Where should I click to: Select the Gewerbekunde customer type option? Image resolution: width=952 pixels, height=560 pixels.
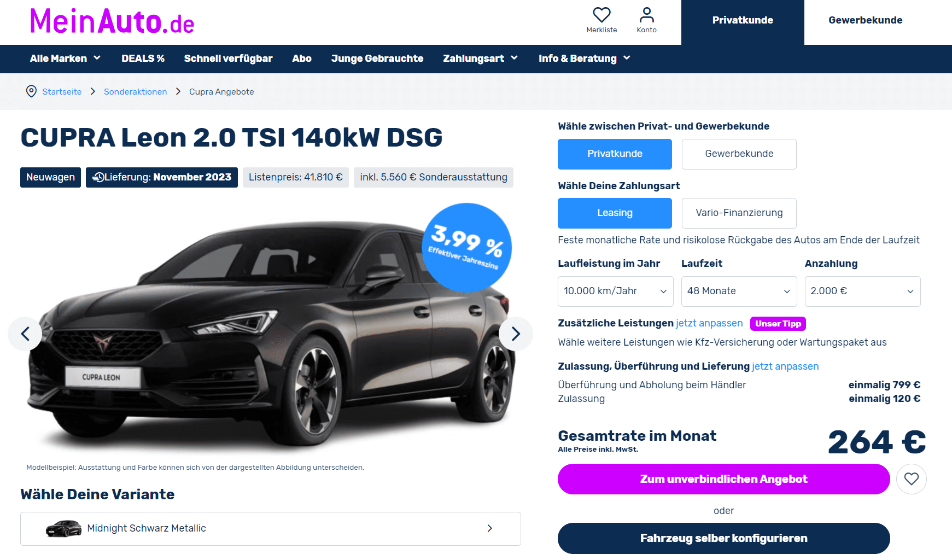coord(739,154)
